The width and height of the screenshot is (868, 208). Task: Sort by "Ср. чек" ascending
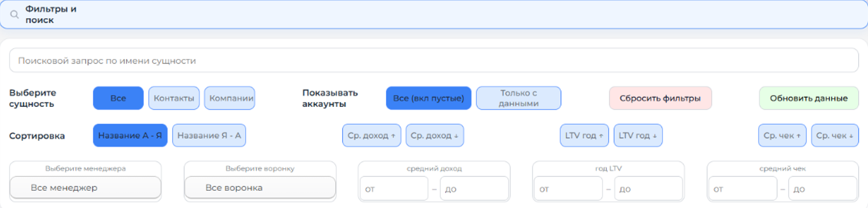tap(782, 136)
